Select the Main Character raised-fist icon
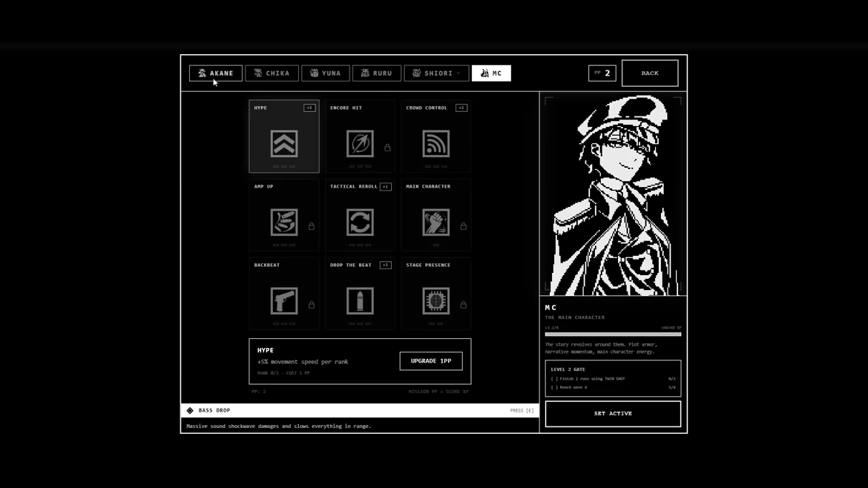This screenshot has height=488, width=868. coord(435,222)
